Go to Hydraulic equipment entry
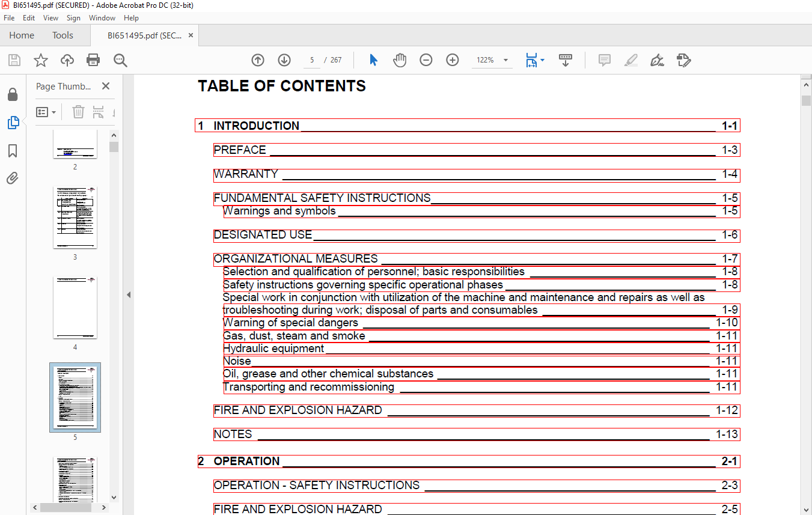Screen dimensions: 812x515 coord(481,349)
